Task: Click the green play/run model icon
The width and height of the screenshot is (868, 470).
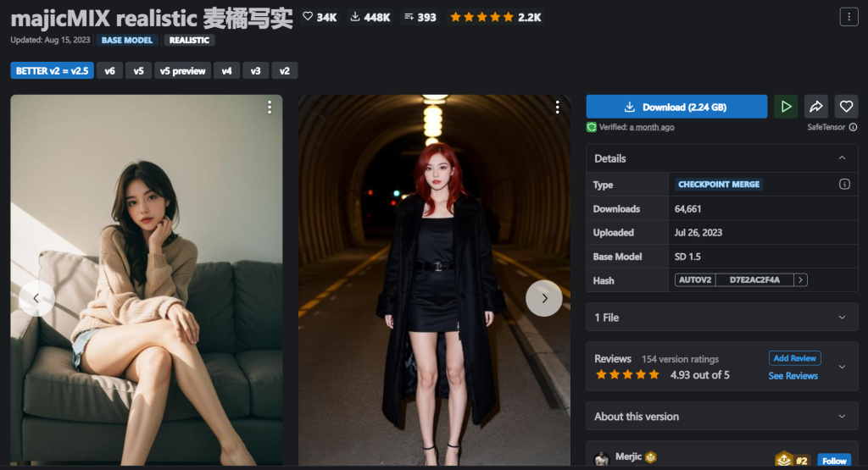Action: [787, 107]
